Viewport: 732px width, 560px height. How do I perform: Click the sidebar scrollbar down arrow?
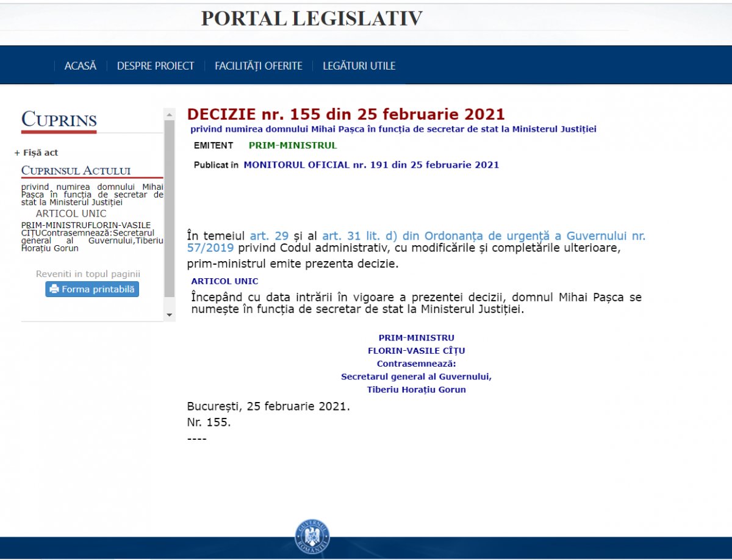[x=170, y=315]
